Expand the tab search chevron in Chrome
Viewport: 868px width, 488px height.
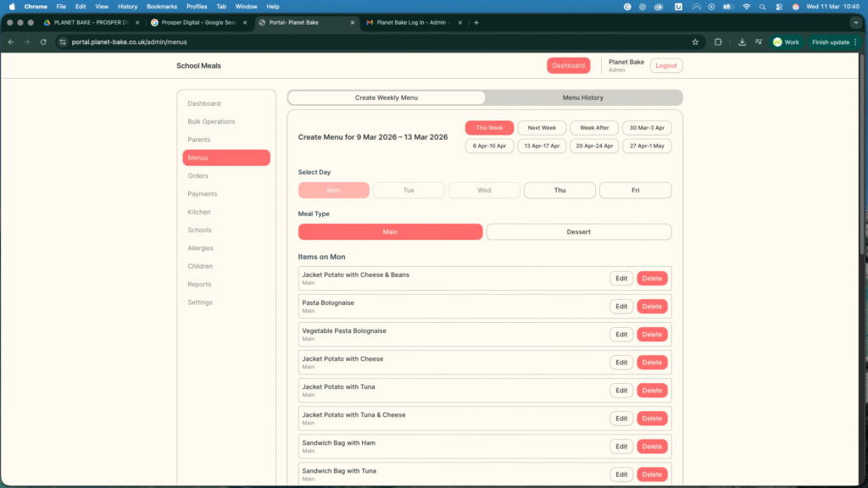(855, 23)
